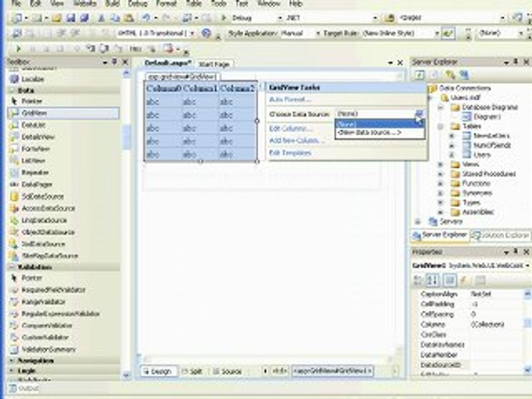Collapse the Database Diagrams node

[x=441, y=107]
